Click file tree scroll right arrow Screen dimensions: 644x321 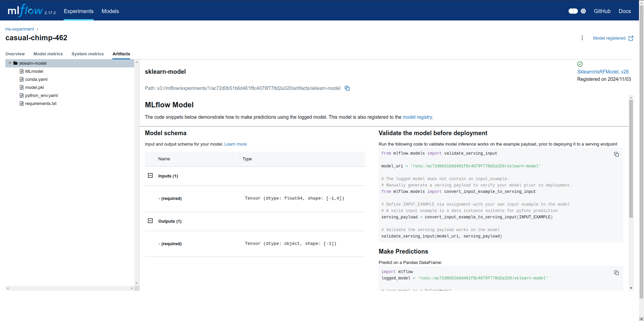pyautogui.click(x=132, y=288)
